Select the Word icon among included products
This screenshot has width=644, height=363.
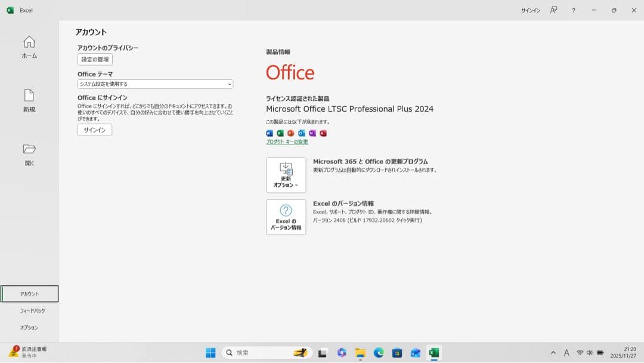click(x=270, y=133)
